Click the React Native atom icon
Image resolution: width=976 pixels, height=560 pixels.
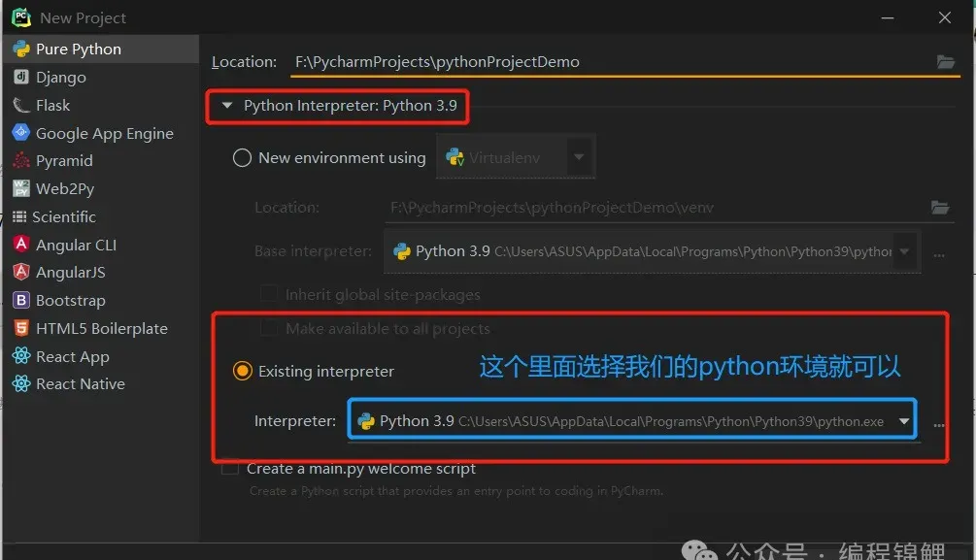click(21, 383)
